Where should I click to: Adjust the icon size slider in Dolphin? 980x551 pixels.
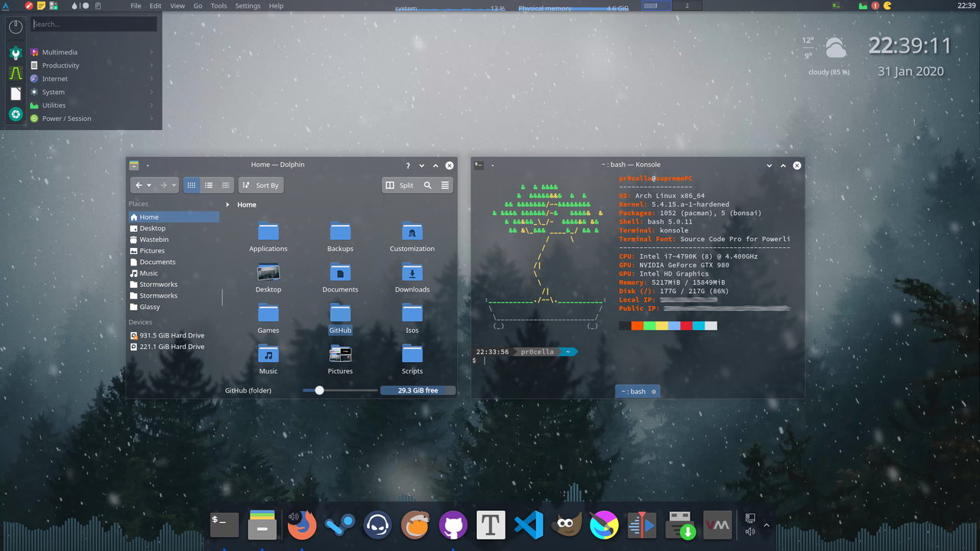320,390
